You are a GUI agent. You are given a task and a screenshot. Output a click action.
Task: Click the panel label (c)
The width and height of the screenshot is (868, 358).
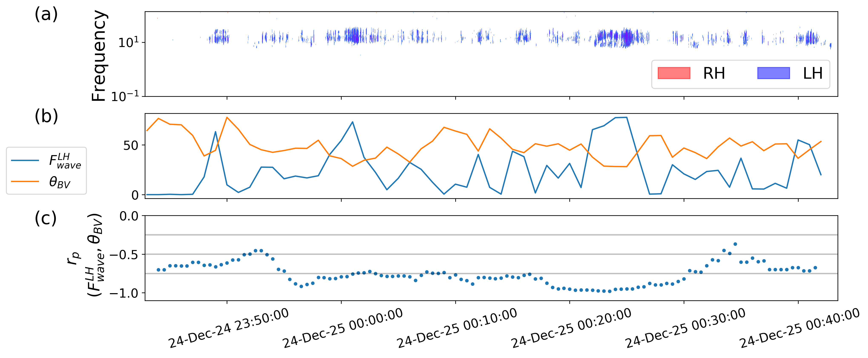[x=46, y=219]
